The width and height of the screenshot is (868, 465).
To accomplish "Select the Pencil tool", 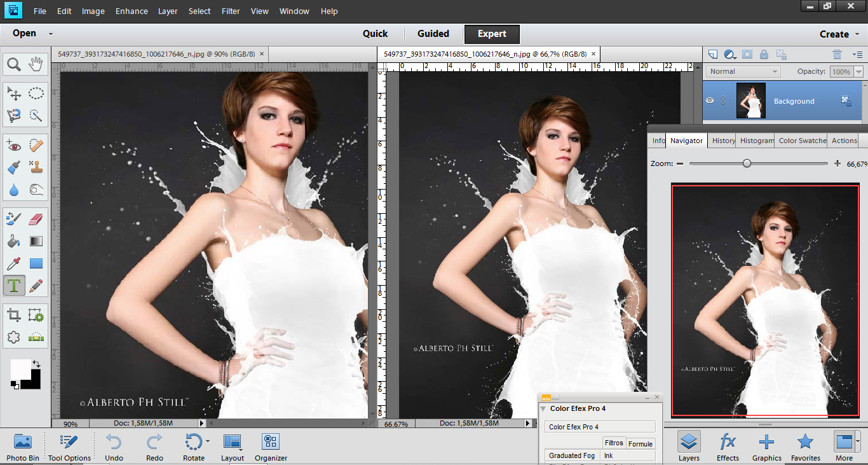I will pos(36,286).
